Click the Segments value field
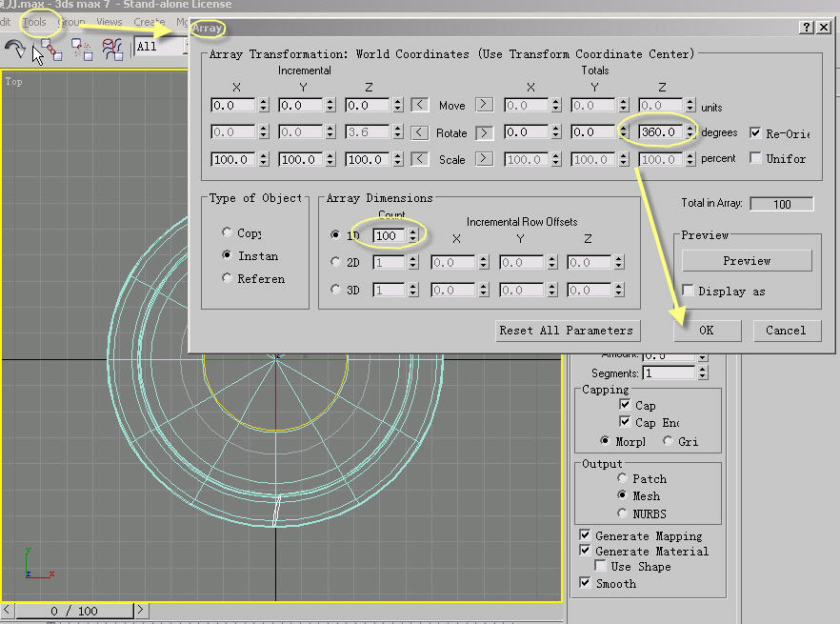Screen dimensions: 840x624 tap(670, 372)
